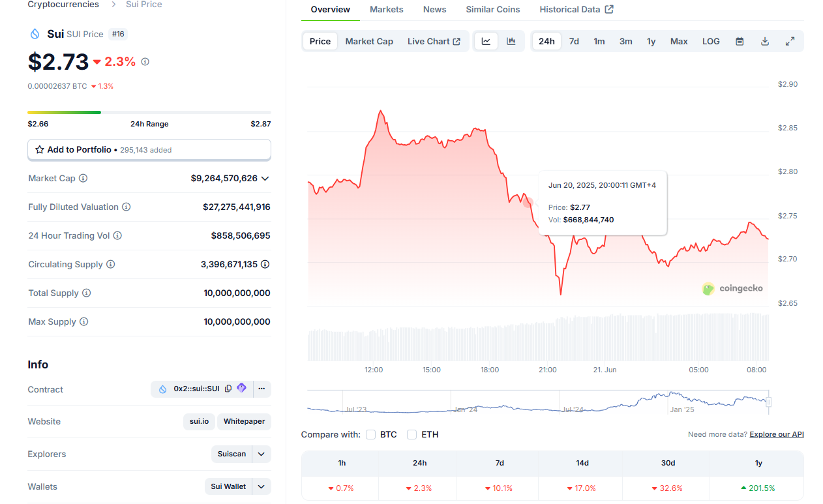Click the download chart data icon
Screen dimensions: 823x504
[765, 41]
